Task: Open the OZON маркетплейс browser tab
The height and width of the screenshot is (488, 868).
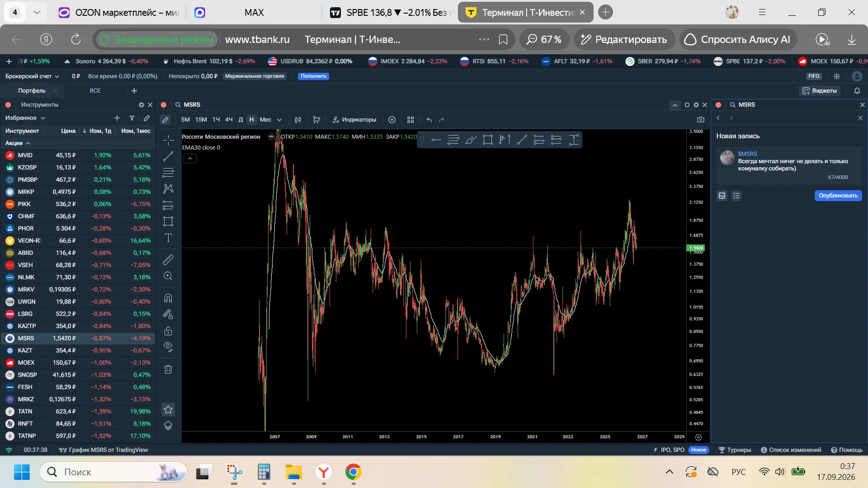Action: pos(119,13)
